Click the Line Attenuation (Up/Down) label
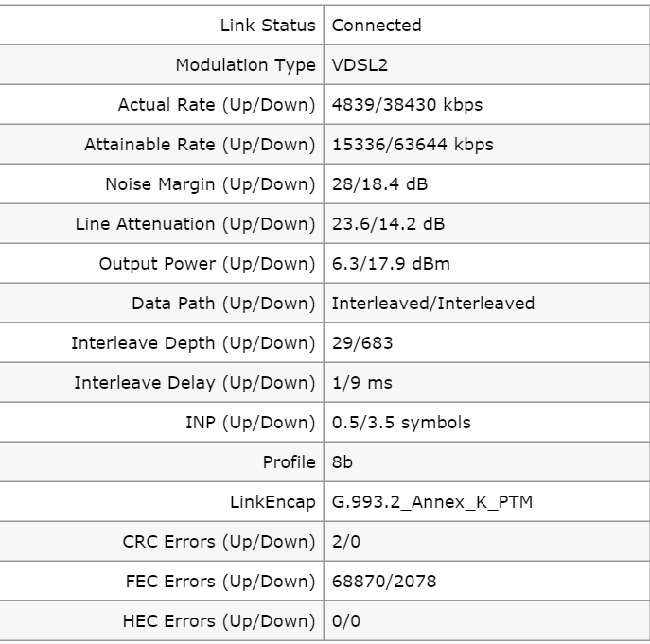The image size is (650, 644). [x=195, y=224]
